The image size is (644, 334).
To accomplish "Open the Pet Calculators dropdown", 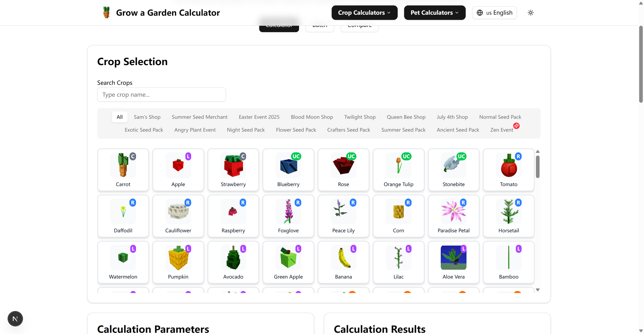I will [x=434, y=12].
